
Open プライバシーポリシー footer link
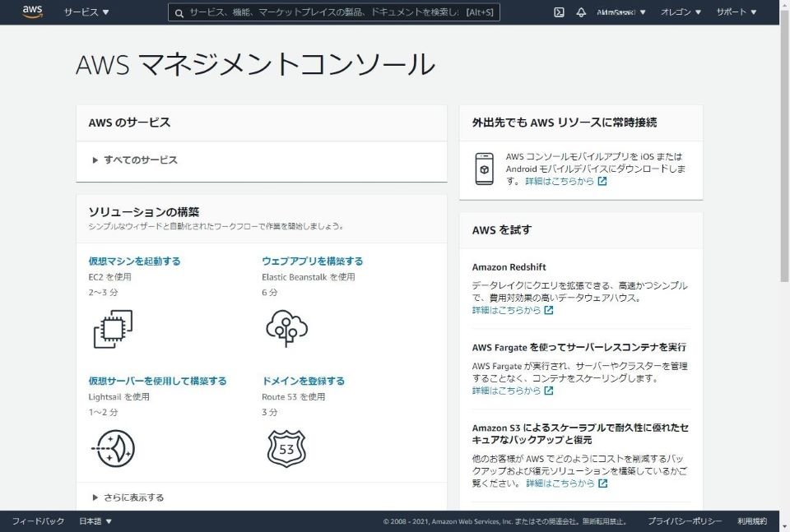[x=685, y=521]
